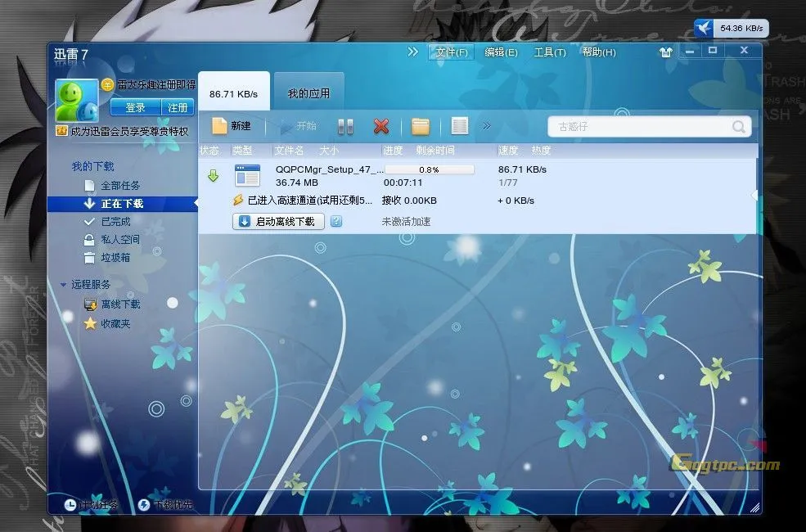Click the 新建 new task icon
The height and width of the screenshot is (532, 806).
click(x=219, y=126)
